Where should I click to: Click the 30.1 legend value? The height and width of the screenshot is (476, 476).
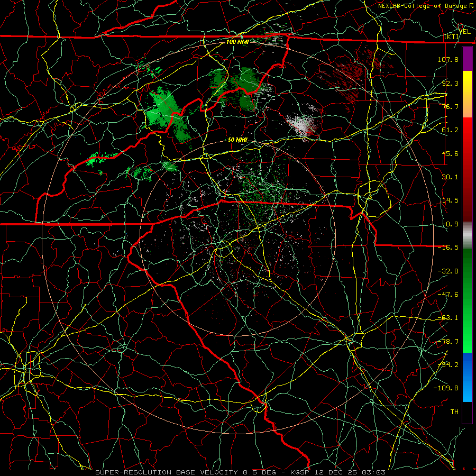click(x=450, y=177)
